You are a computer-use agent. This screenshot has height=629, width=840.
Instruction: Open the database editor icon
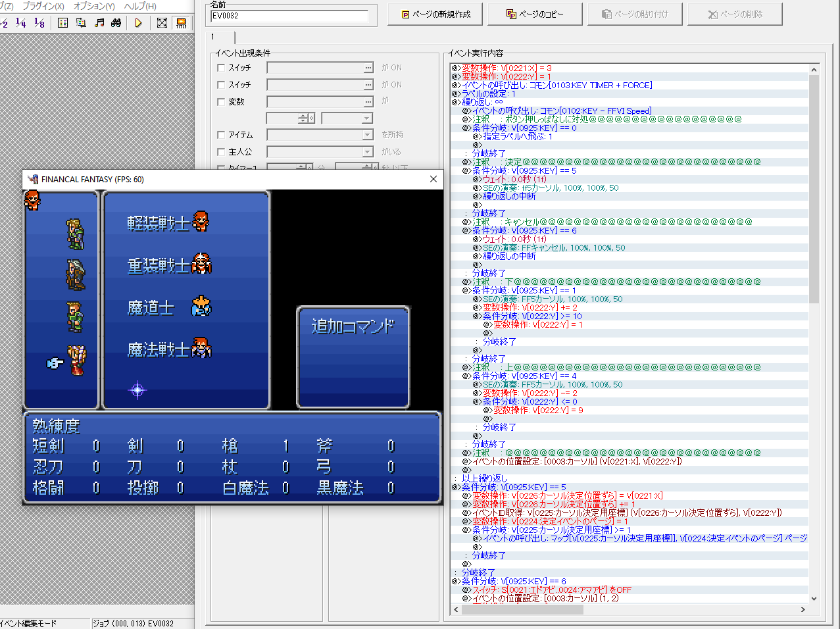click(63, 23)
